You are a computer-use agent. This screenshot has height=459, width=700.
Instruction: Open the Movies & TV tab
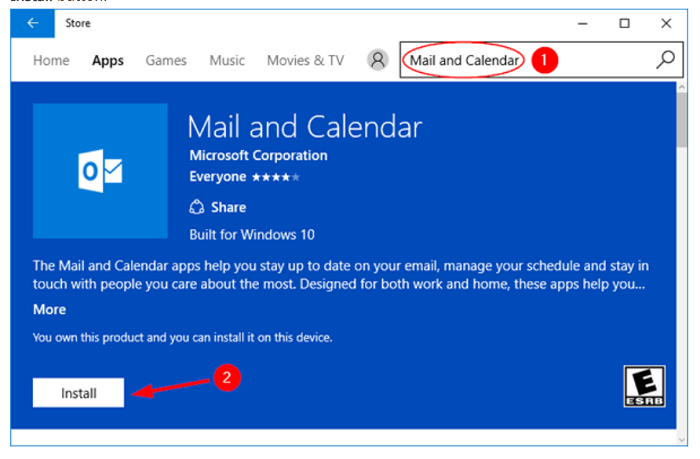coord(305,60)
